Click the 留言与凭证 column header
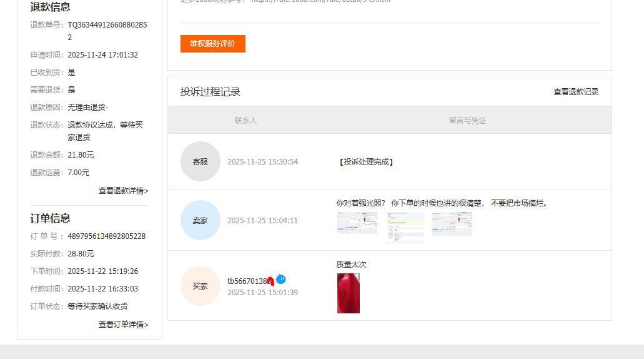 pos(467,121)
